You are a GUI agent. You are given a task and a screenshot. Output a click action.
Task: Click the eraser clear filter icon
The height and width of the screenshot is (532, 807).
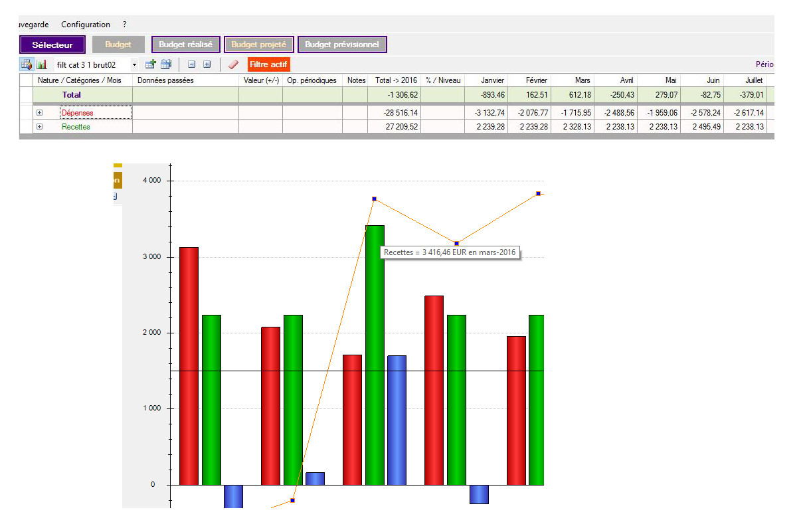pyautogui.click(x=232, y=64)
